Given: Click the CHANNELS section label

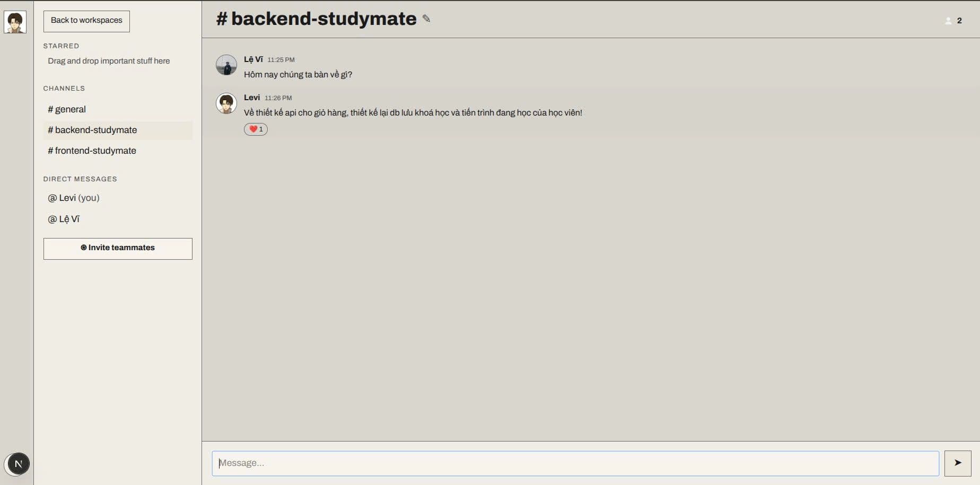Looking at the screenshot, I should coord(64,89).
